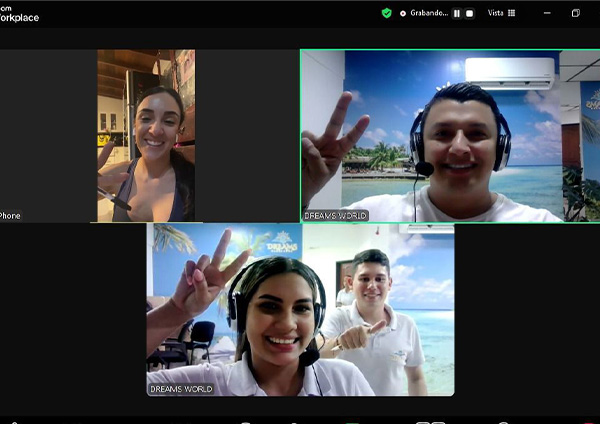Select the woman's video at top left
Image resolution: width=600 pixels, height=424 pixels.
tap(146, 135)
